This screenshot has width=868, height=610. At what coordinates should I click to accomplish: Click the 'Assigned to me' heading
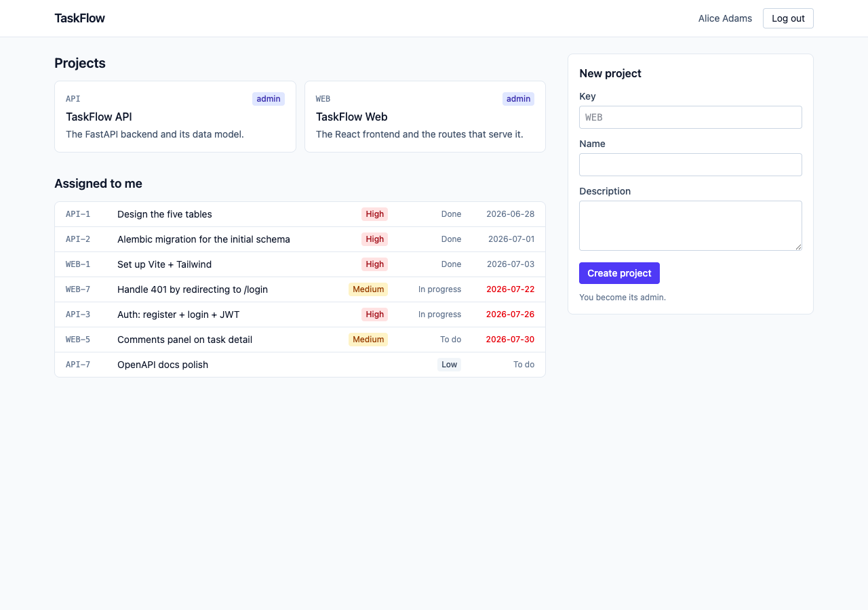[98, 184]
